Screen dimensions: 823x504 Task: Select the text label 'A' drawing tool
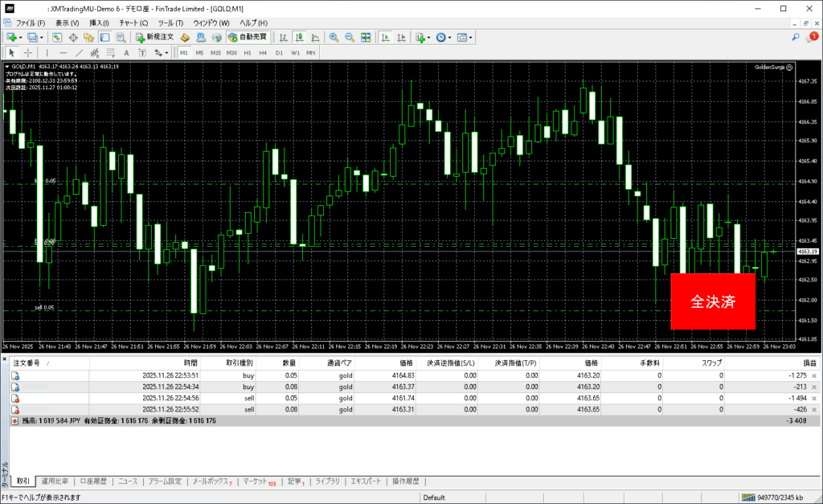click(125, 52)
